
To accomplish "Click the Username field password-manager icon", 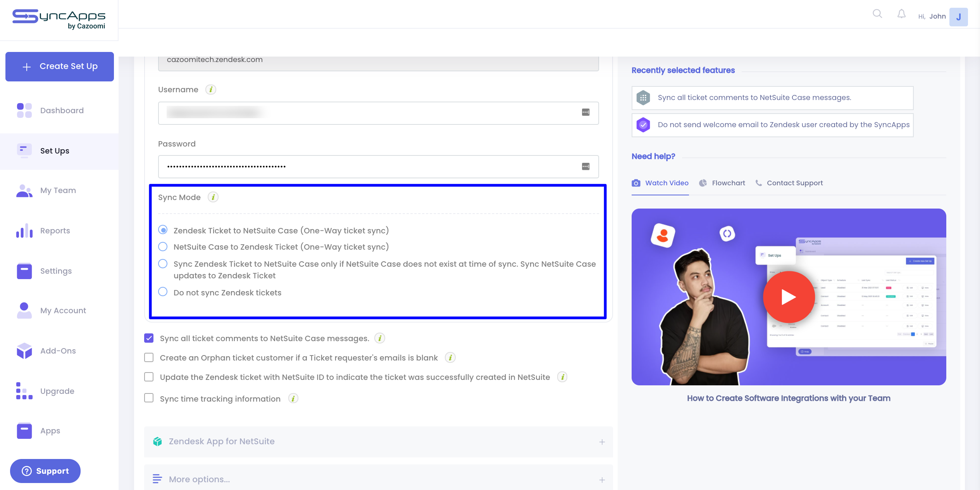I will pyautogui.click(x=586, y=112).
